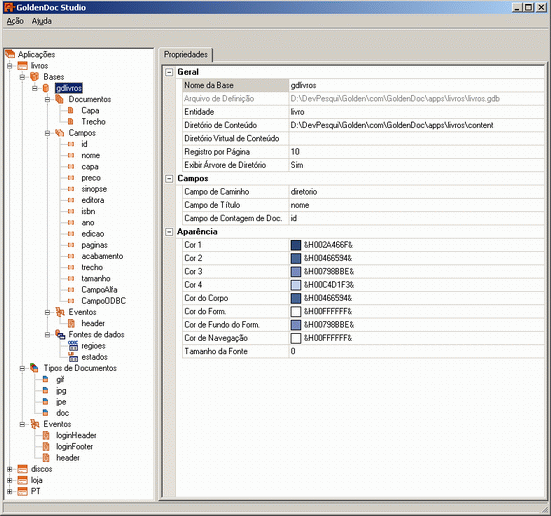Click the Aplicações root icon
Image resolution: width=551 pixels, height=516 pixels.
point(10,54)
